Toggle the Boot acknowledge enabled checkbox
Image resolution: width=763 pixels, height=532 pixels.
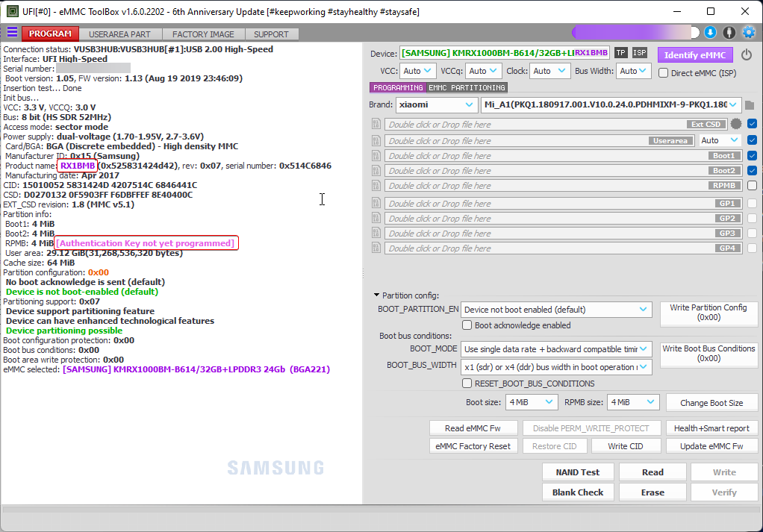[467, 325]
